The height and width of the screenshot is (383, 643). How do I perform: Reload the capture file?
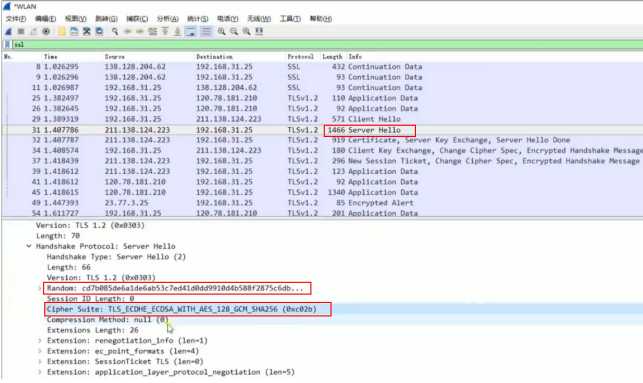99,32
